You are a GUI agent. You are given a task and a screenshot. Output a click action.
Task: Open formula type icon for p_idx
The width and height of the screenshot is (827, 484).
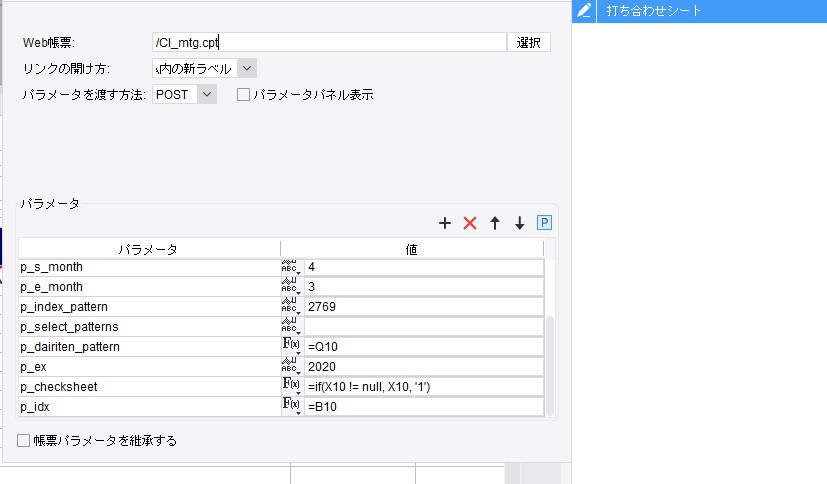[x=291, y=406]
